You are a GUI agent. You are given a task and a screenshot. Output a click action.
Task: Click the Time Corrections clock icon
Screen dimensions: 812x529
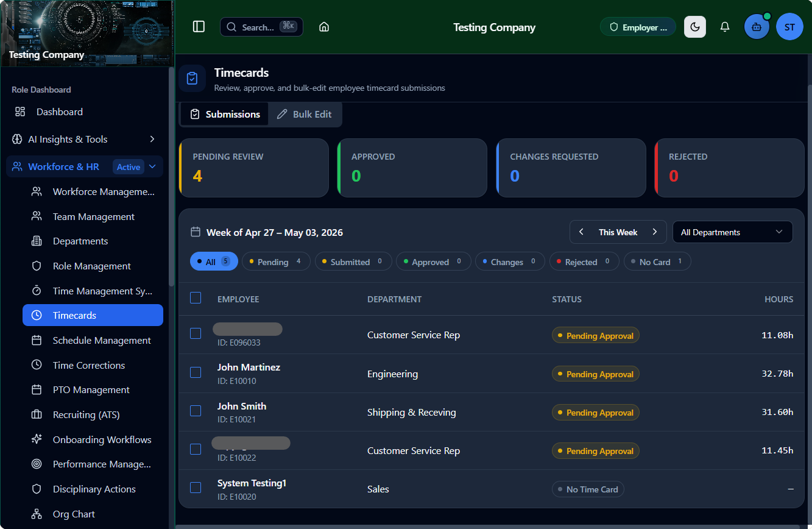click(37, 365)
